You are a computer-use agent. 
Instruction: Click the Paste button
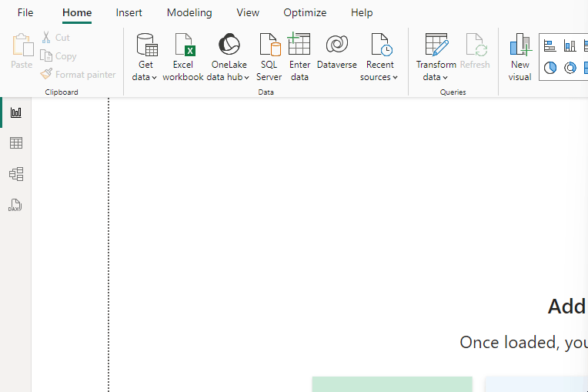coord(22,51)
